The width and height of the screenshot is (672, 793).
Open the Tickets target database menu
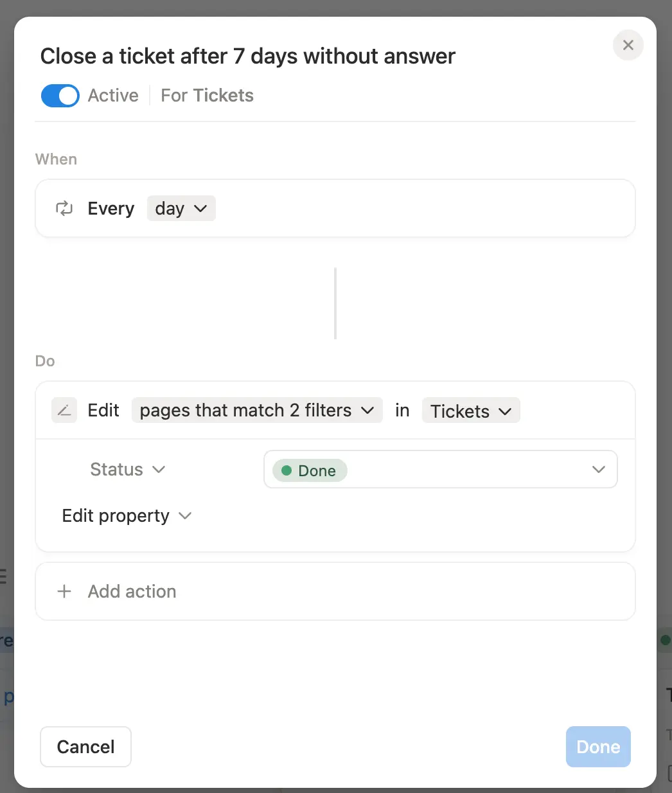point(471,411)
